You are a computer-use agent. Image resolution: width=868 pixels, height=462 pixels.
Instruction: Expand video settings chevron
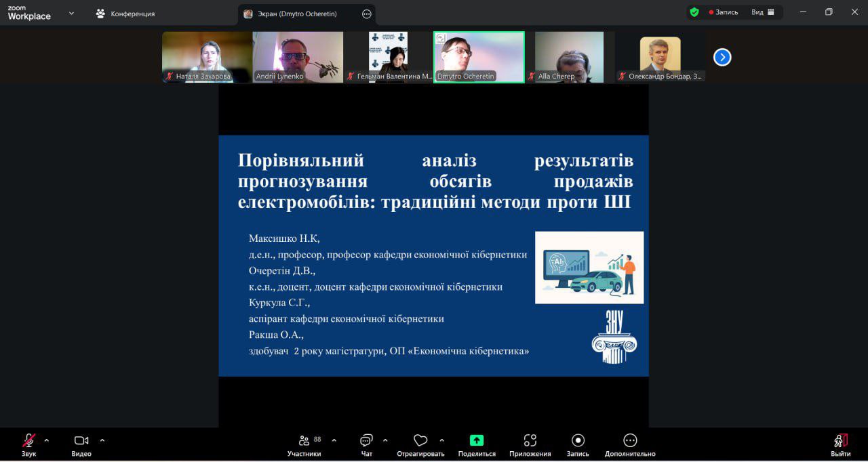tap(102, 440)
